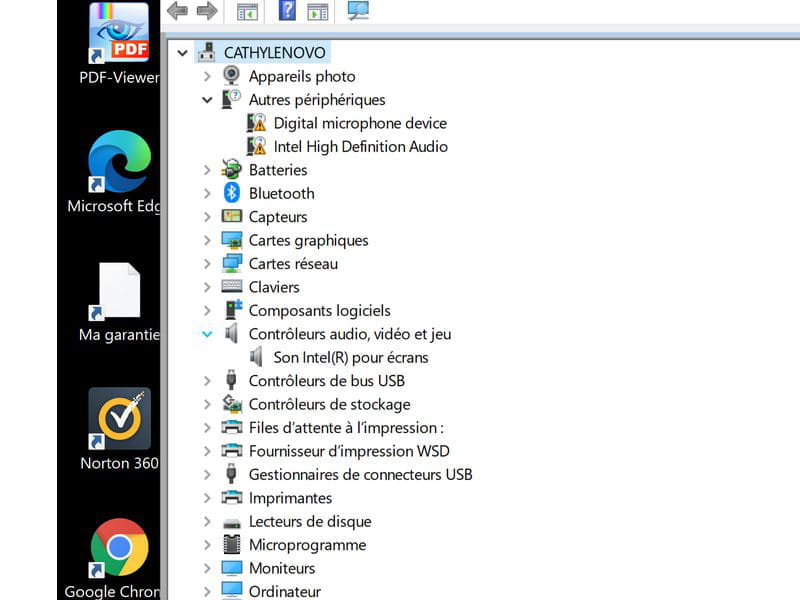Click the scan for hardware changes icon
800x600 pixels.
(358, 11)
